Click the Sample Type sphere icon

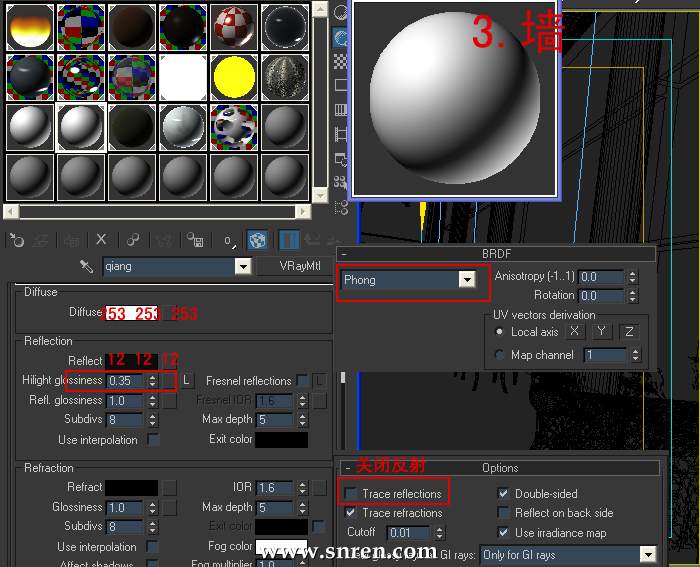coord(341,12)
